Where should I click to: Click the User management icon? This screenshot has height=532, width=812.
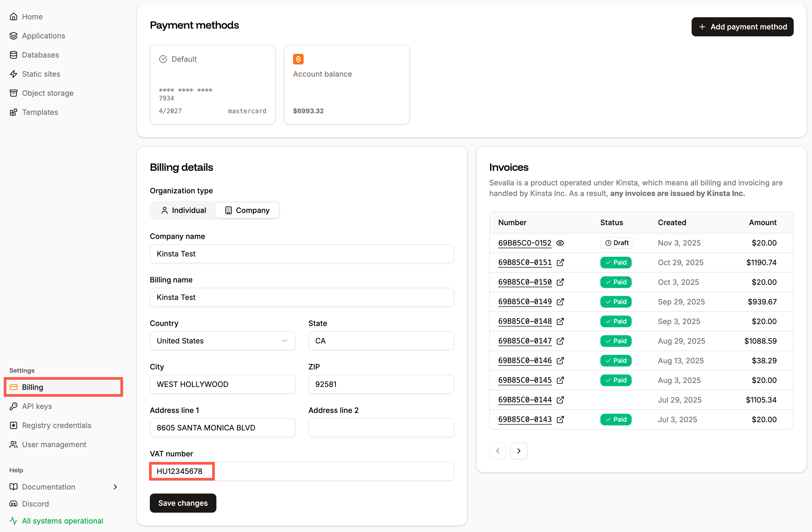tap(14, 444)
